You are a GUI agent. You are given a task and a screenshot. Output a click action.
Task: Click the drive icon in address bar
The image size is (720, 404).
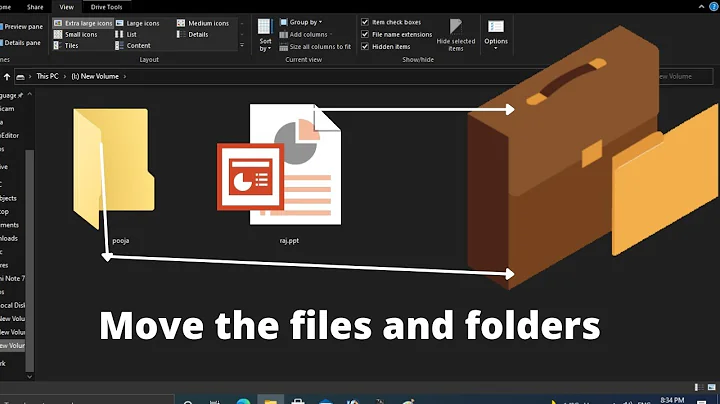20,77
